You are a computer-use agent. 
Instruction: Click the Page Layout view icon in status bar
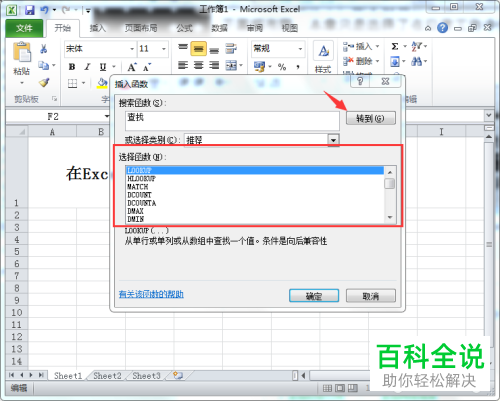coord(340,388)
